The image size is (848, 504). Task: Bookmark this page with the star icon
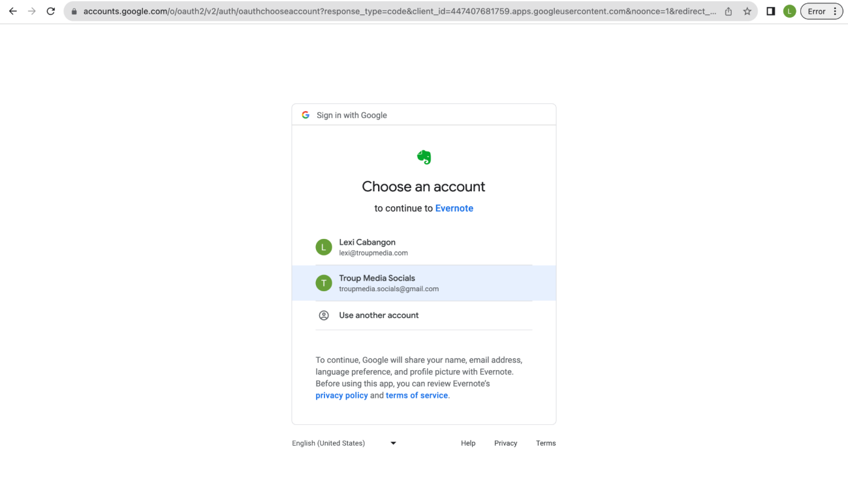coord(747,12)
